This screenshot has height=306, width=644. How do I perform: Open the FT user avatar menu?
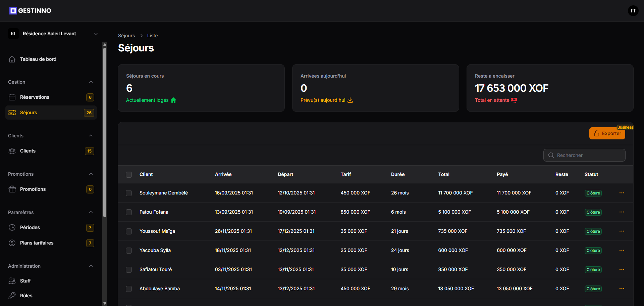click(x=633, y=11)
